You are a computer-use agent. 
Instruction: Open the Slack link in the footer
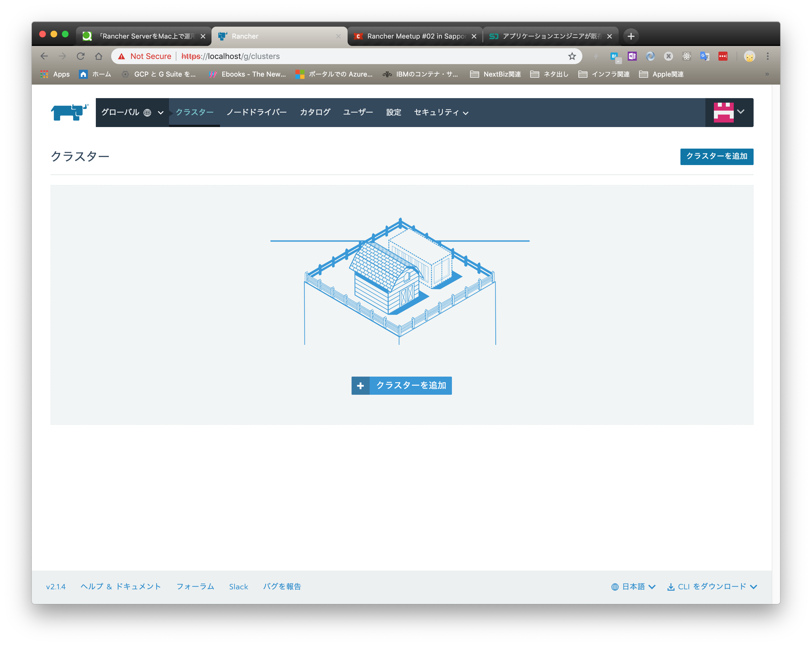click(238, 586)
